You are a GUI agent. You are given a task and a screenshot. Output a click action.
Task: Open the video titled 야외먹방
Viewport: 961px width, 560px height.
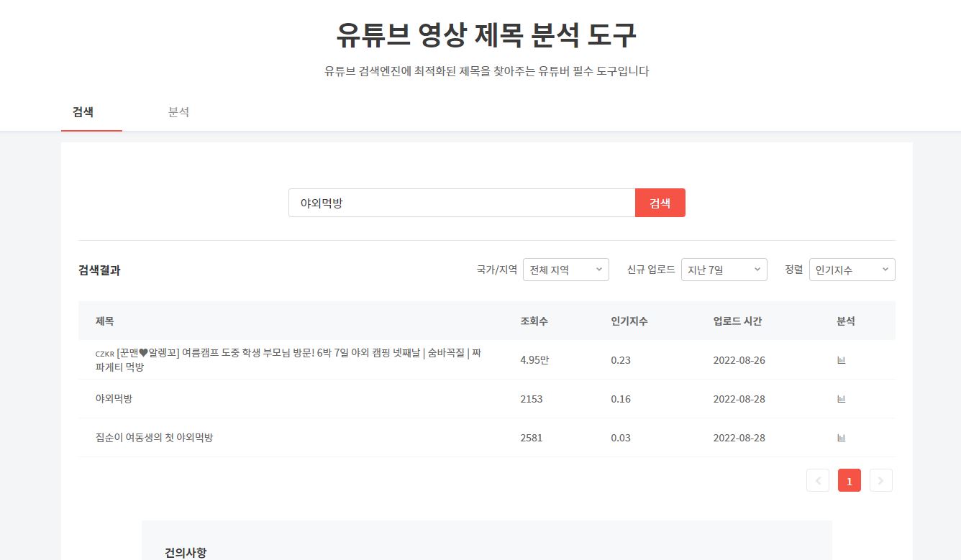[114, 399]
